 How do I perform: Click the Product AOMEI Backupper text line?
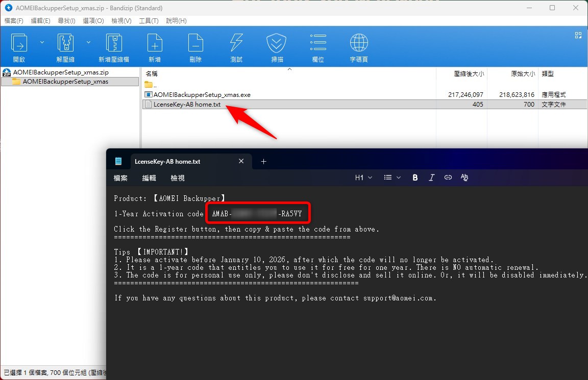pos(169,198)
